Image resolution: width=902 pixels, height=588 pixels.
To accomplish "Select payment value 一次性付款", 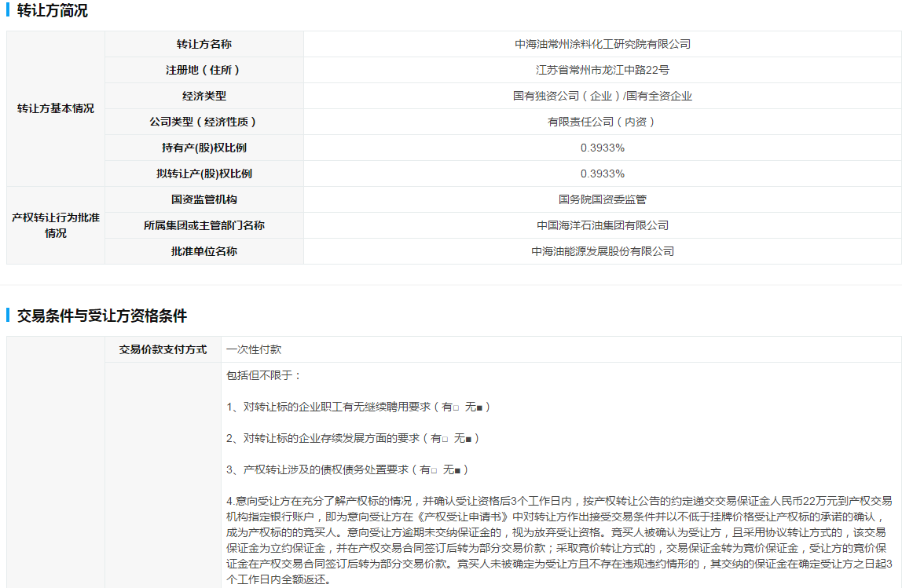I will 254,349.
